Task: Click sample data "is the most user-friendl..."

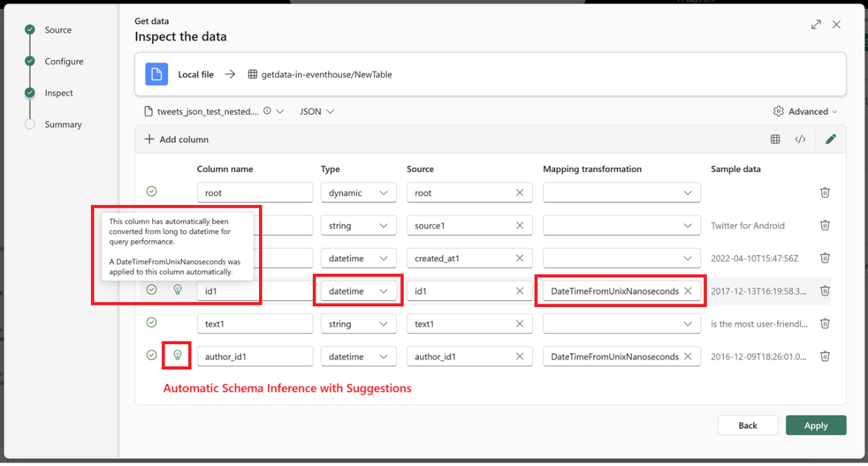Action: pos(759,324)
